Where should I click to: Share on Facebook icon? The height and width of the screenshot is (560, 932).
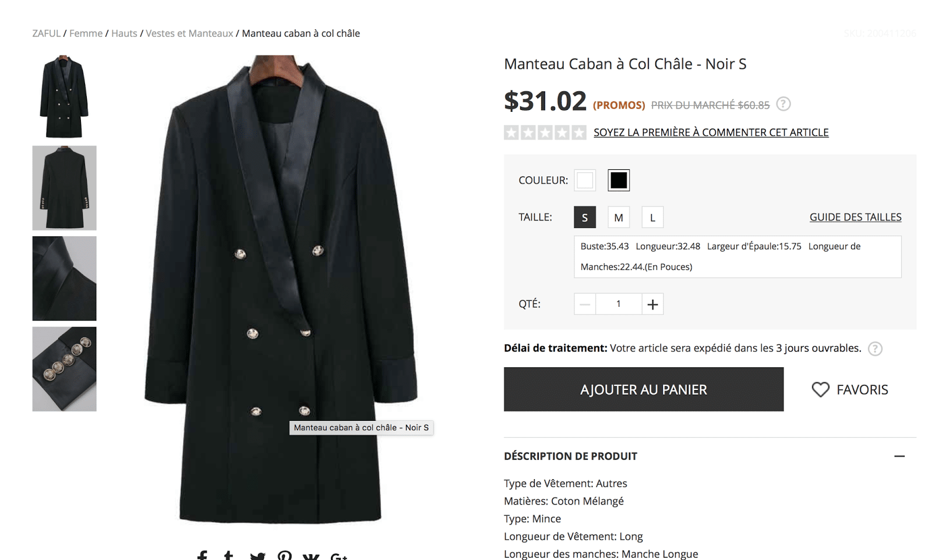point(202,556)
